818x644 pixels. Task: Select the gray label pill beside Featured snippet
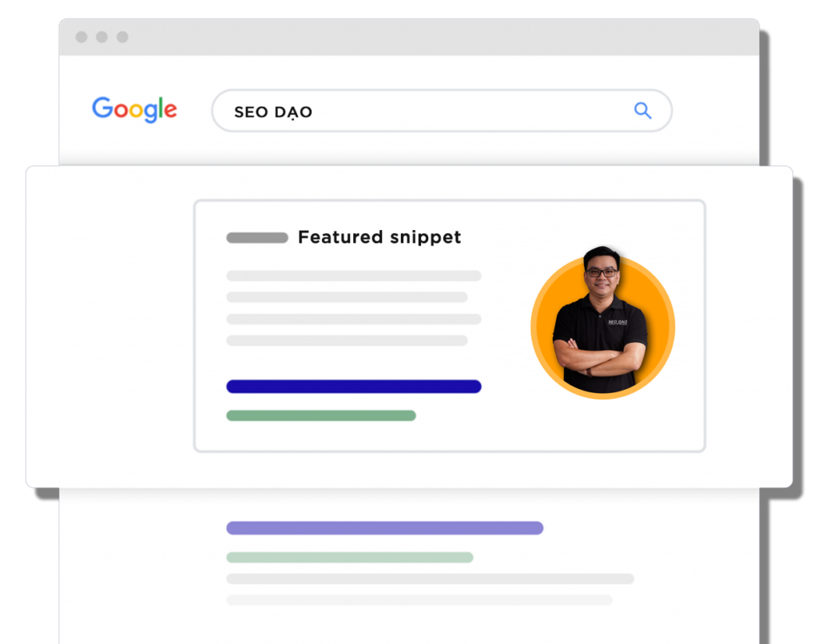click(x=257, y=238)
